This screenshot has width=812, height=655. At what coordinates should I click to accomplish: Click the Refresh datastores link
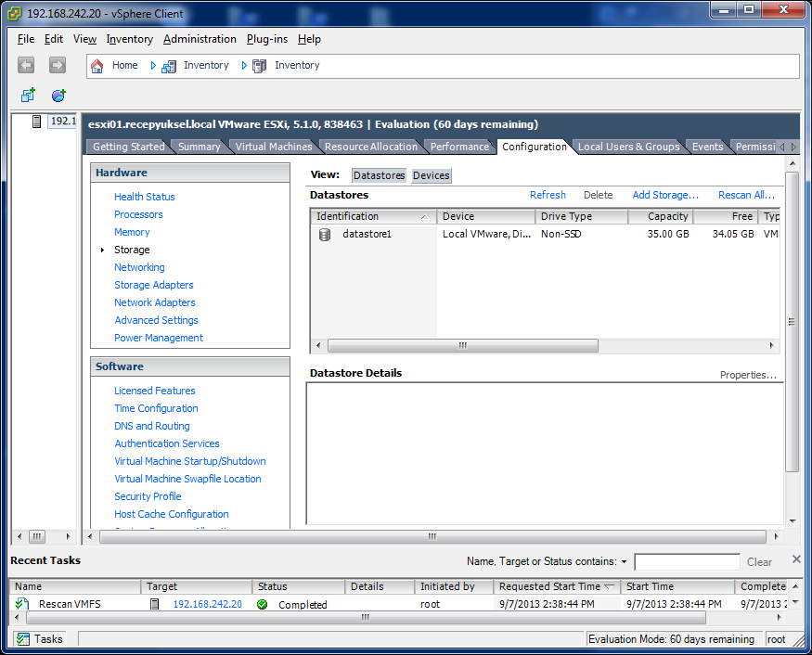[548, 195]
